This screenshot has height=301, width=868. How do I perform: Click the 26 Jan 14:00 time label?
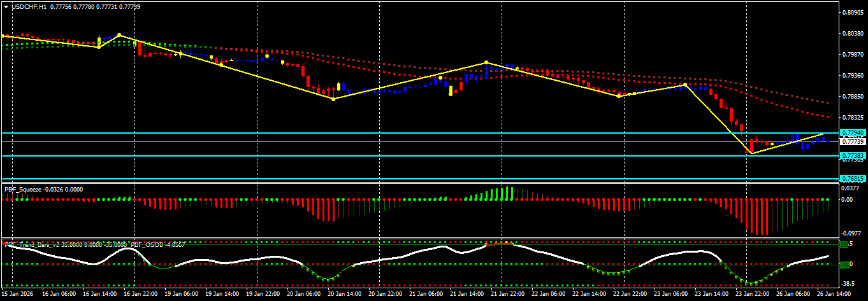tap(834, 295)
